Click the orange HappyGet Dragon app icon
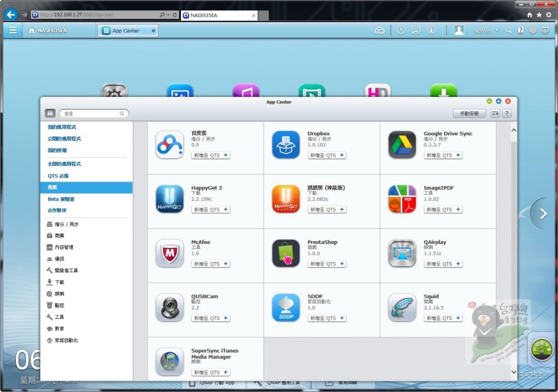558x392 pixels. pos(286,198)
